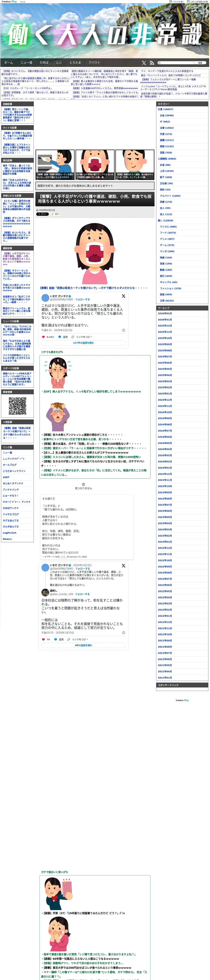Open the RSS feed icon in the navigation bar
The width and height of the screenshot is (210, 980).
pos(152,63)
